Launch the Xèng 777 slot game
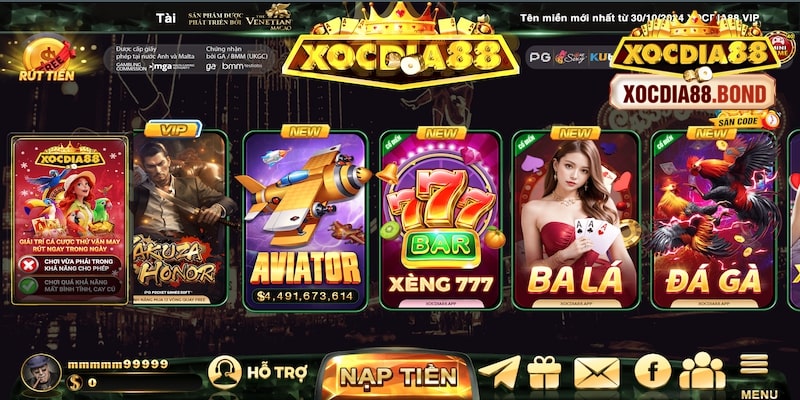800x400 pixels. coord(441,219)
